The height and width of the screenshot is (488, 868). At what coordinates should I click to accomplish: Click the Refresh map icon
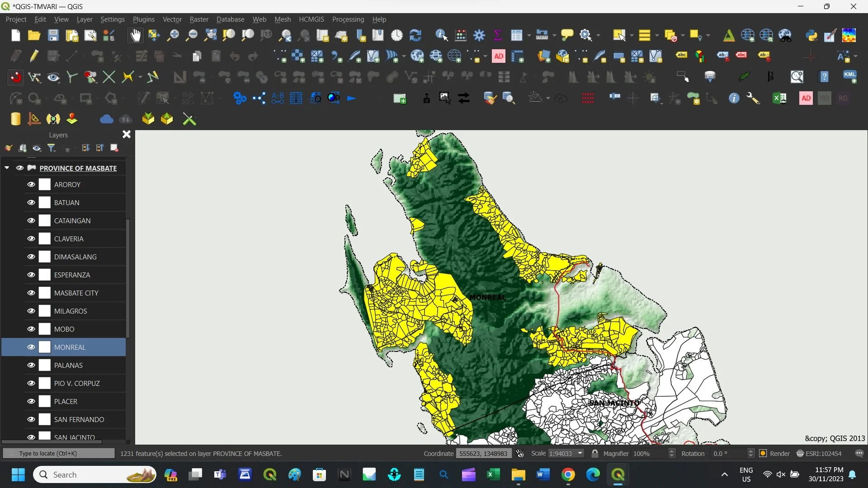coord(415,35)
